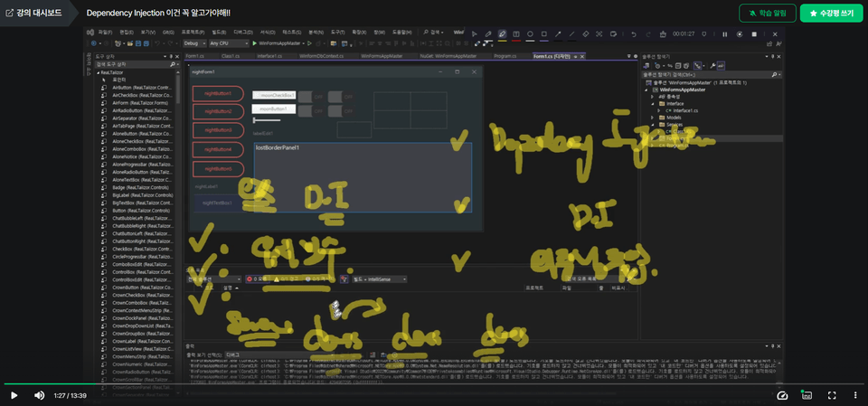The height and width of the screenshot is (406, 868).
Task: Select the annotation straight line tool
Action: point(571,33)
